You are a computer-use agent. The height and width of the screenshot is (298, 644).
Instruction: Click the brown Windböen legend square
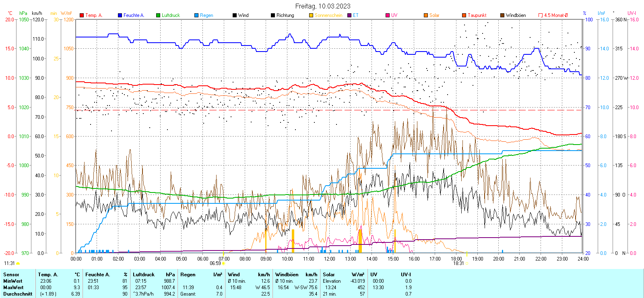tap(502, 15)
